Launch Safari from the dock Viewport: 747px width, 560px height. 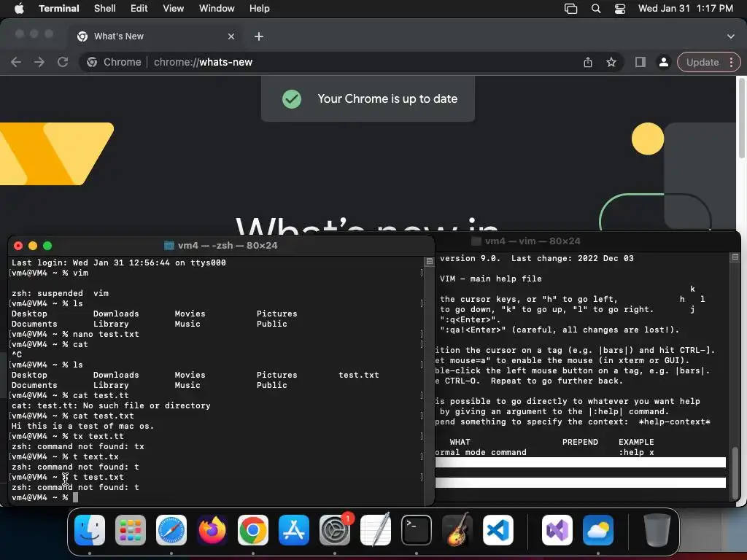click(171, 530)
